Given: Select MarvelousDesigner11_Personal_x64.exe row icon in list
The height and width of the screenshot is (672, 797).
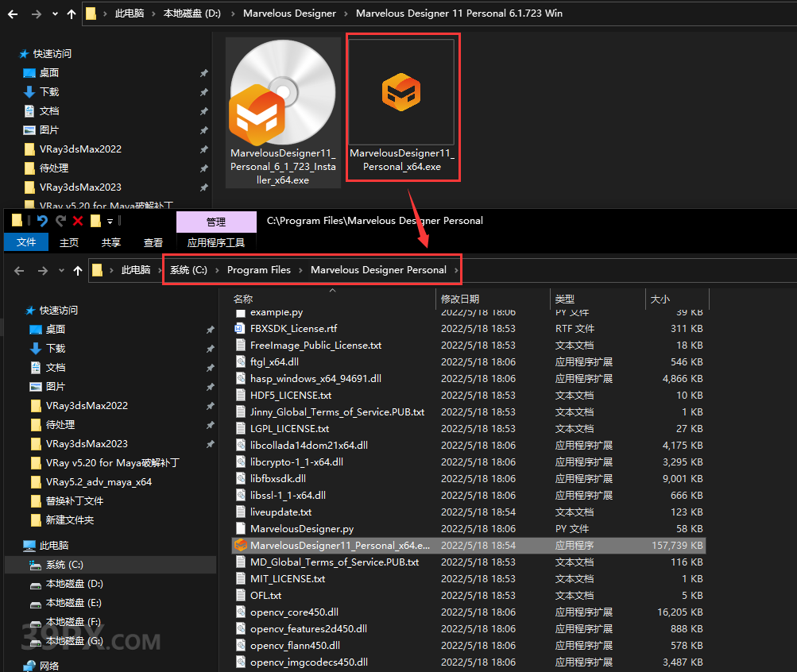Looking at the screenshot, I should coord(241,546).
